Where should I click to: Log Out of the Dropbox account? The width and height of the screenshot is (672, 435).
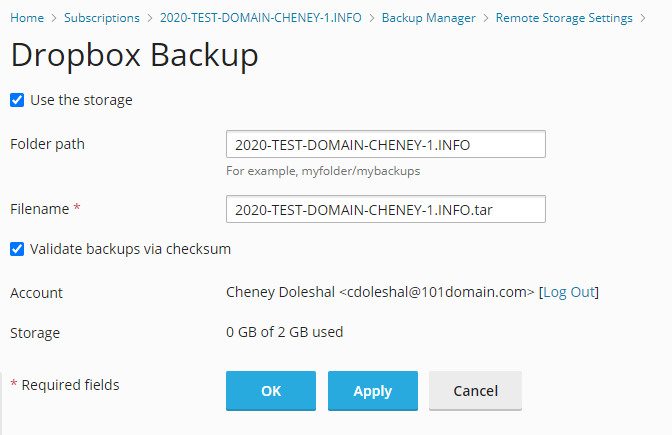pyautogui.click(x=569, y=293)
